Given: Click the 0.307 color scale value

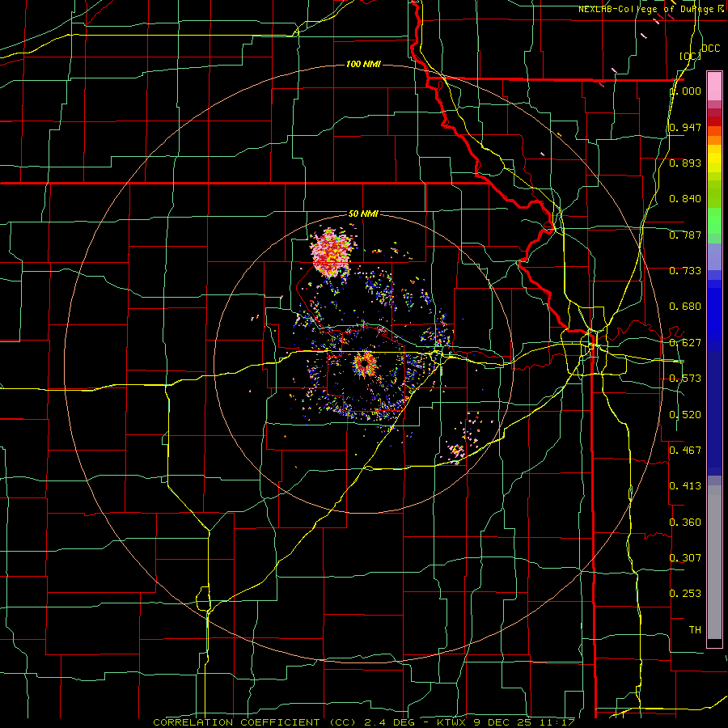Looking at the screenshot, I should pyautogui.click(x=685, y=558).
